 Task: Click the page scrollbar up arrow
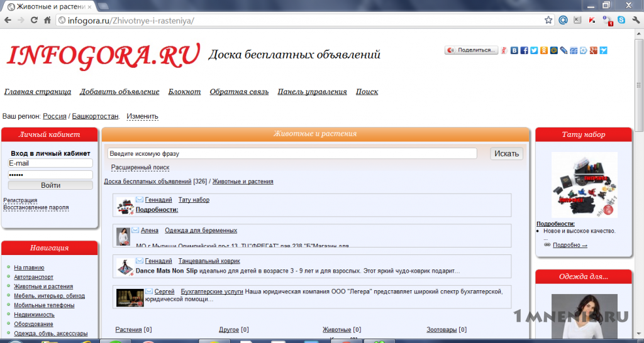(x=639, y=34)
